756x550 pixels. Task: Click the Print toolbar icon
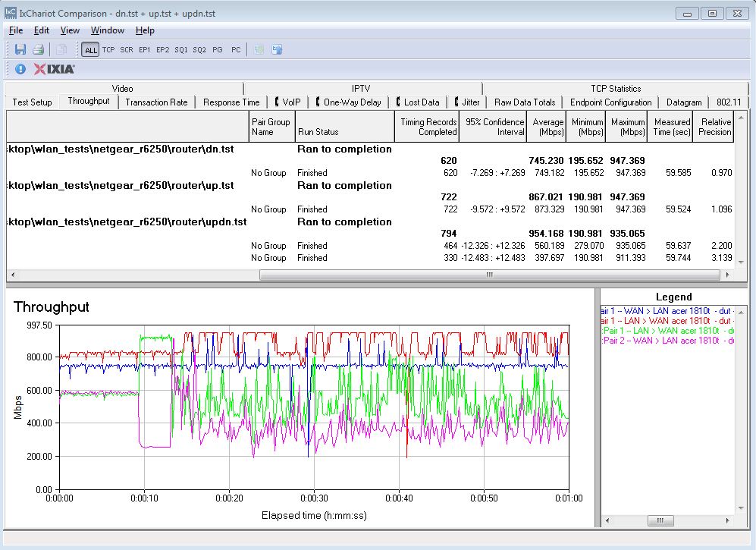[39, 49]
